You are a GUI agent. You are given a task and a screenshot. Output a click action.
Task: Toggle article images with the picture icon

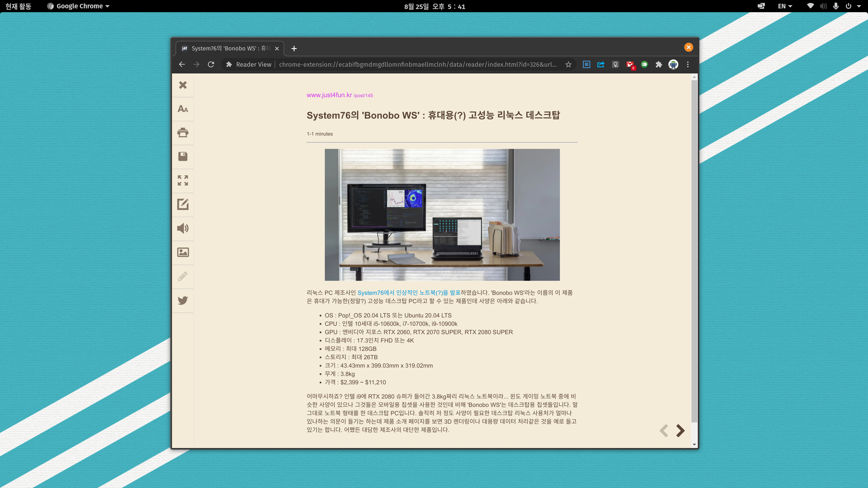pos(183,252)
